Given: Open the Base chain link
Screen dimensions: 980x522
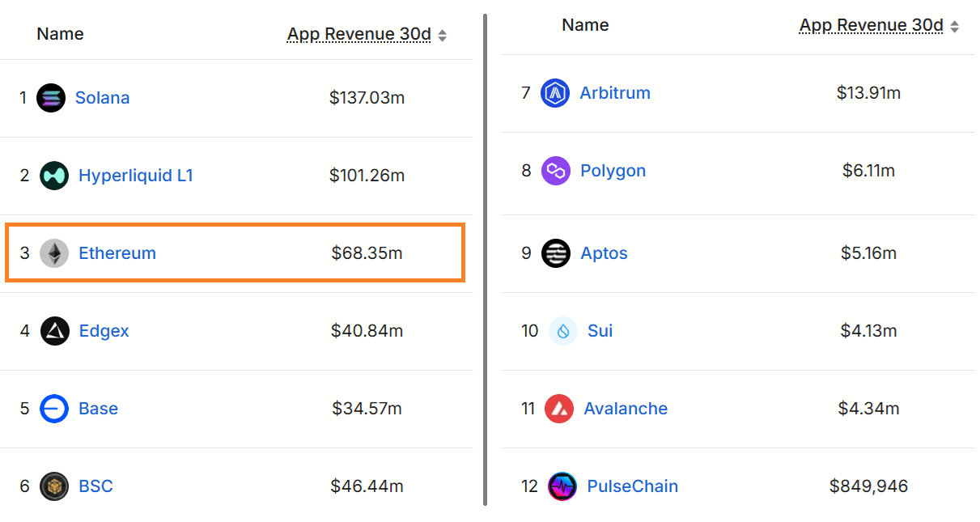Looking at the screenshot, I should (99, 409).
